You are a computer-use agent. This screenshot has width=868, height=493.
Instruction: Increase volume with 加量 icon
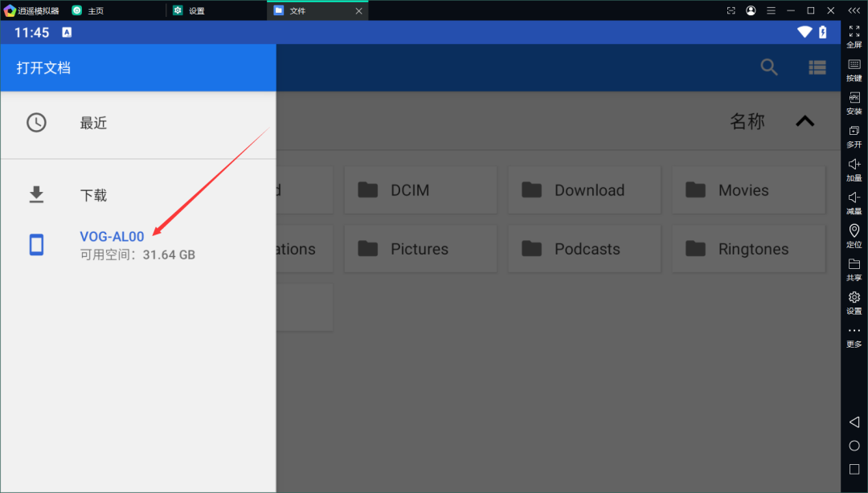click(x=854, y=169)
